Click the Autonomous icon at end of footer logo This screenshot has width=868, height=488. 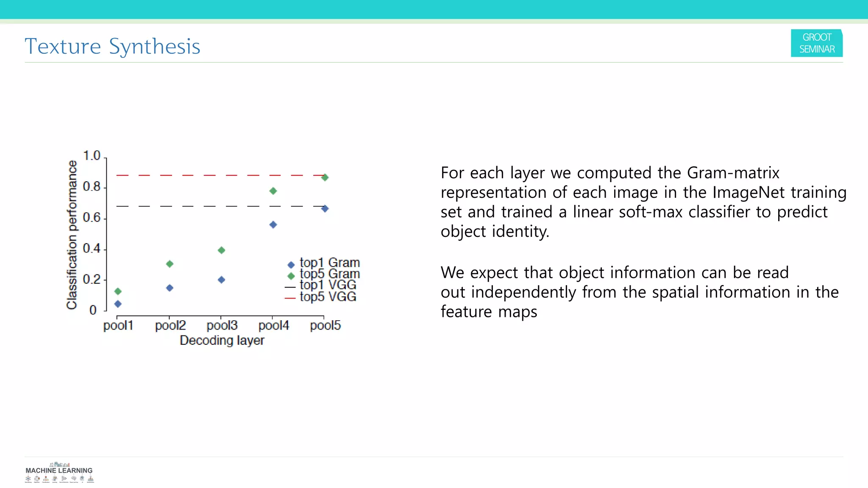[91, 479]
